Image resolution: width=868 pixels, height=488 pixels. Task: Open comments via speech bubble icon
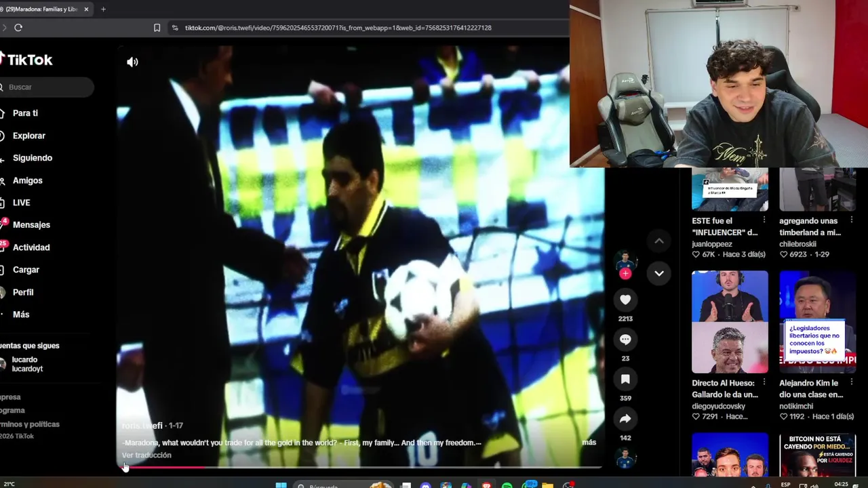tap(625, 340)
